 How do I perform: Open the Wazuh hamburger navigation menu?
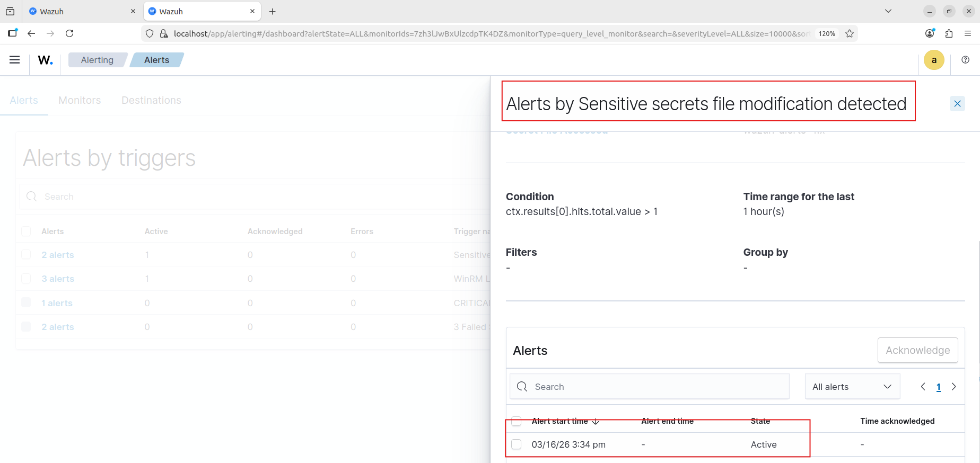[x=14, y=60]
